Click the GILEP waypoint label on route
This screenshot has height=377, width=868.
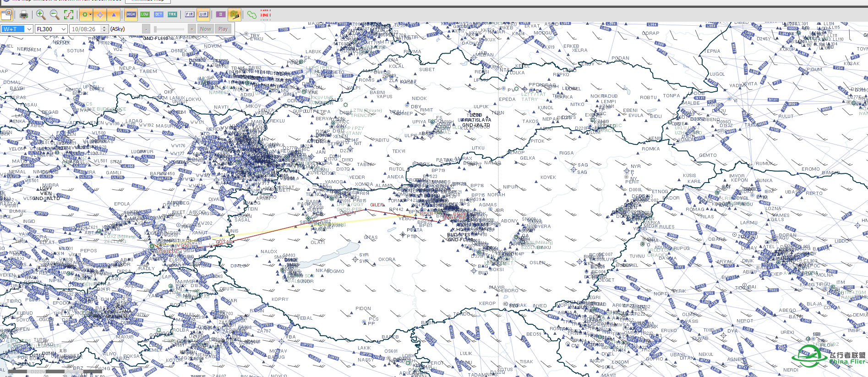pos(377,205)
